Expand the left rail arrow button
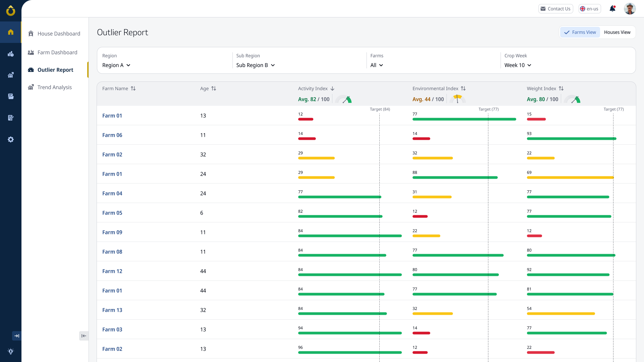Viewport: 644px width, 362px height. (x=17, y=336)
